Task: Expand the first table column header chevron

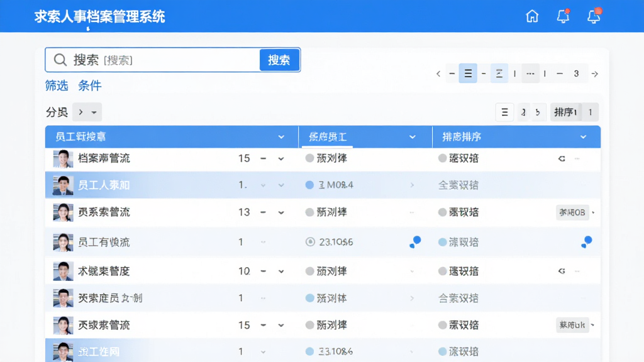Action: (x=281, y=137)
